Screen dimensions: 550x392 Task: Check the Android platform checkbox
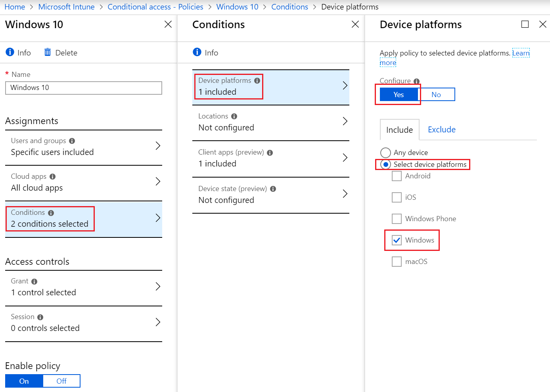click(x=397, y=176)
